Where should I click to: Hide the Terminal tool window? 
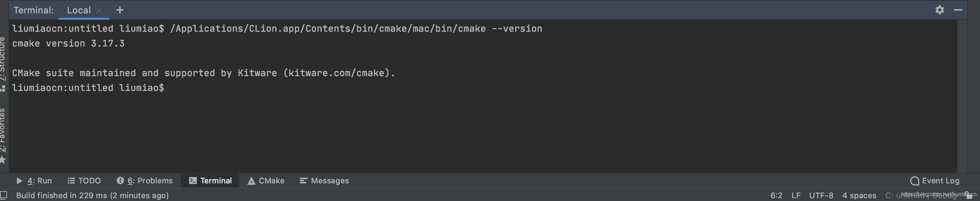click(958, 10)
